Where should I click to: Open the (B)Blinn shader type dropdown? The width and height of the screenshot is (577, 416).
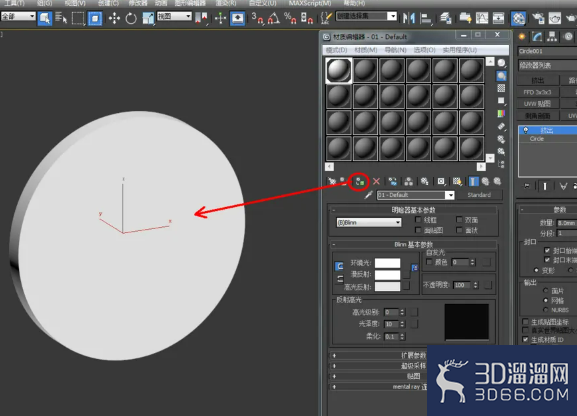tap(369, 222)
